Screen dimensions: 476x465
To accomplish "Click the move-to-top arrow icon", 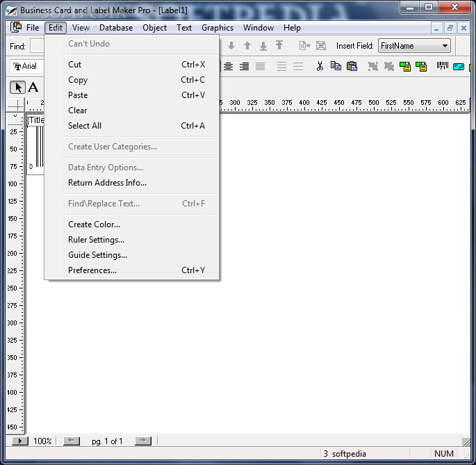I will pyautogui.click(x=279, y=45).
